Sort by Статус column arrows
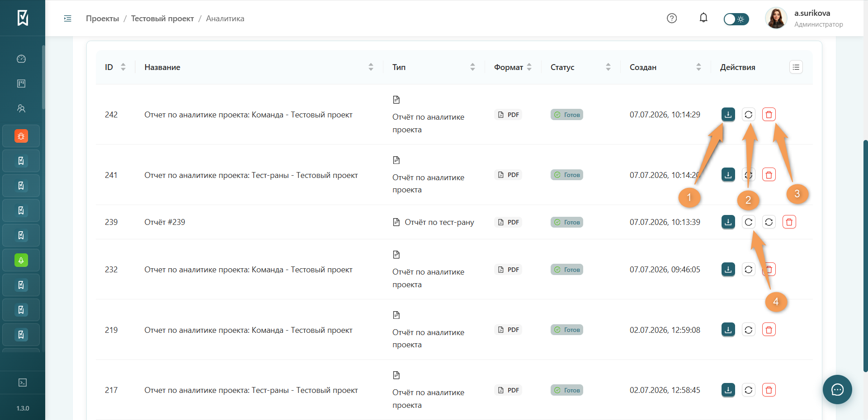868x420 pixels. [608, 67]
